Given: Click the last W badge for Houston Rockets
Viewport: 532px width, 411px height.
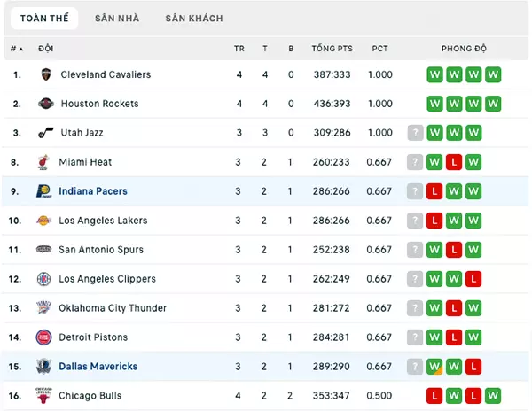Looking at the screenshot, I should 493,104.
